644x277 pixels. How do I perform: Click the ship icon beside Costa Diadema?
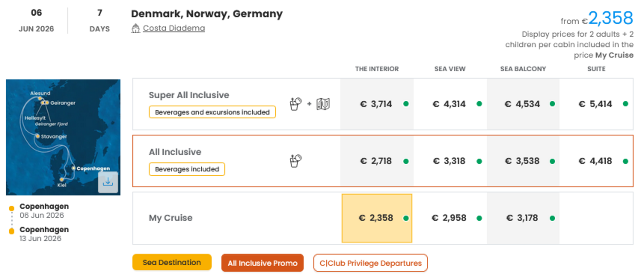point(135,28)
